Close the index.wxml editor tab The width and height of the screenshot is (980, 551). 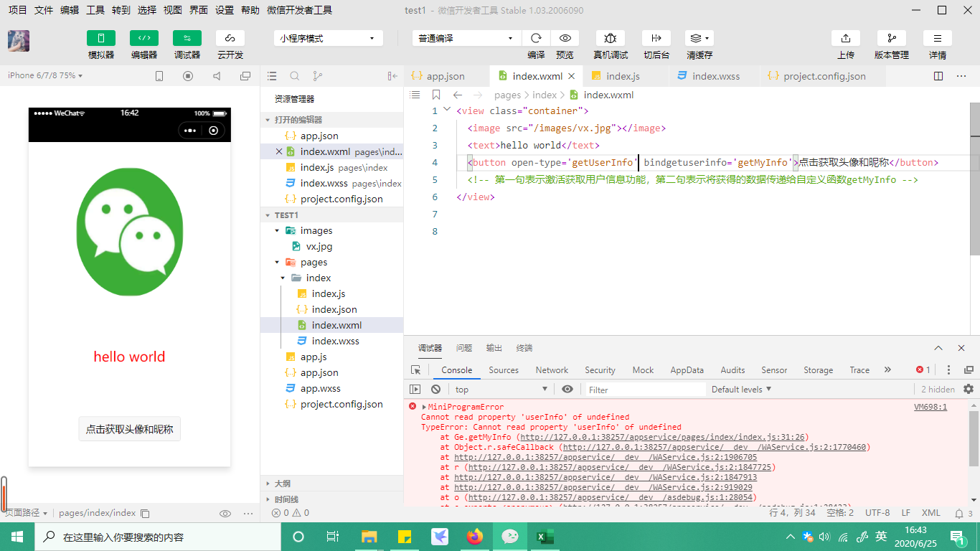point(572,76)
